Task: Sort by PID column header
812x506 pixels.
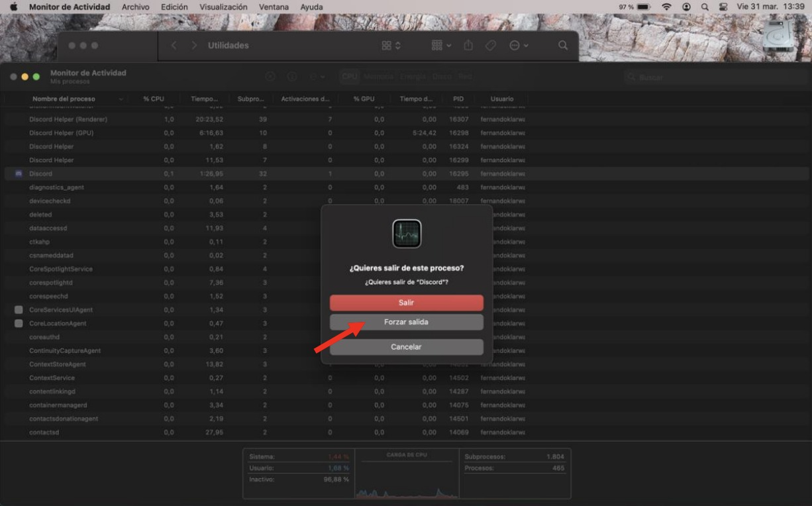Action: [458, 99]
